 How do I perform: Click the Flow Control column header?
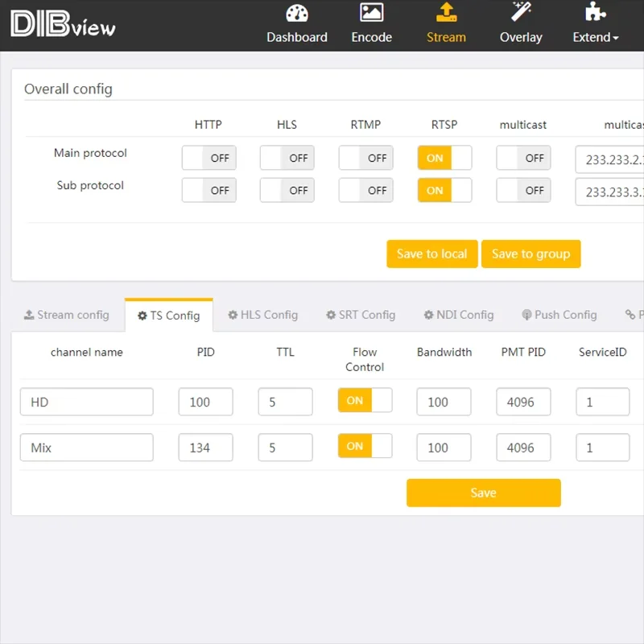click(x=365, y=359)
